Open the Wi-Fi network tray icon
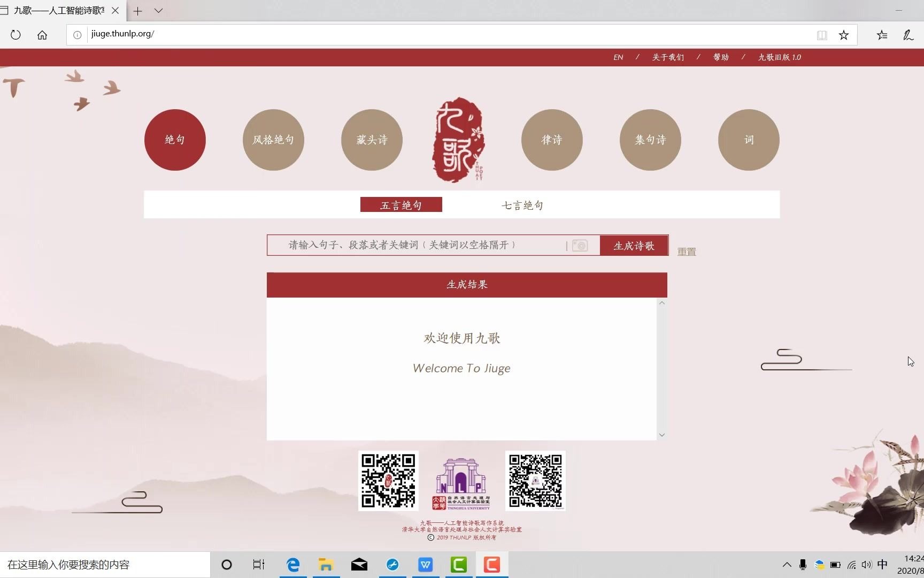 point(852,565)
